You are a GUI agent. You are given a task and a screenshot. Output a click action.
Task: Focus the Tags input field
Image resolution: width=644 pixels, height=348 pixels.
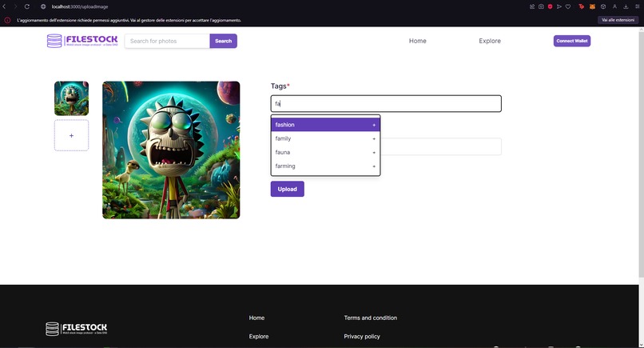pos(386,103)
